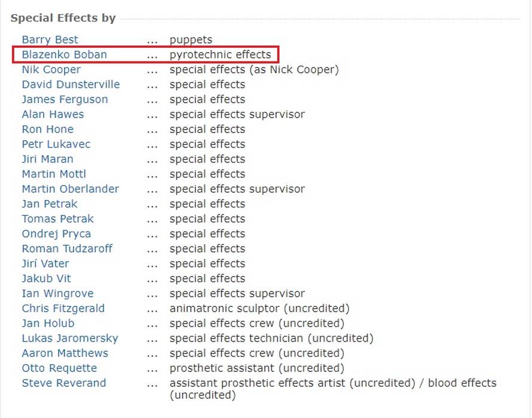The image size is (532, 418).
Task: Select the Martin Oberlander link
Action: (70, 189)
